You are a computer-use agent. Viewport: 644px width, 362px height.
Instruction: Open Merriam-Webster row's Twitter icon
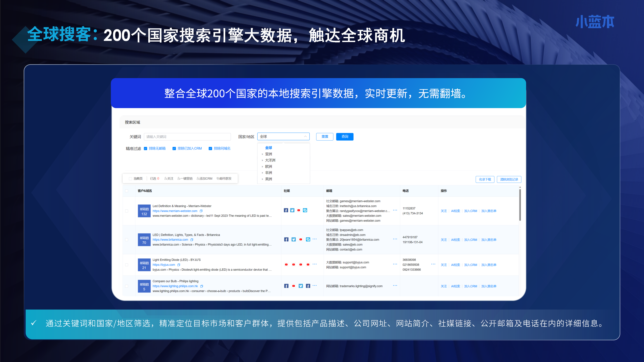pos(292,210)
